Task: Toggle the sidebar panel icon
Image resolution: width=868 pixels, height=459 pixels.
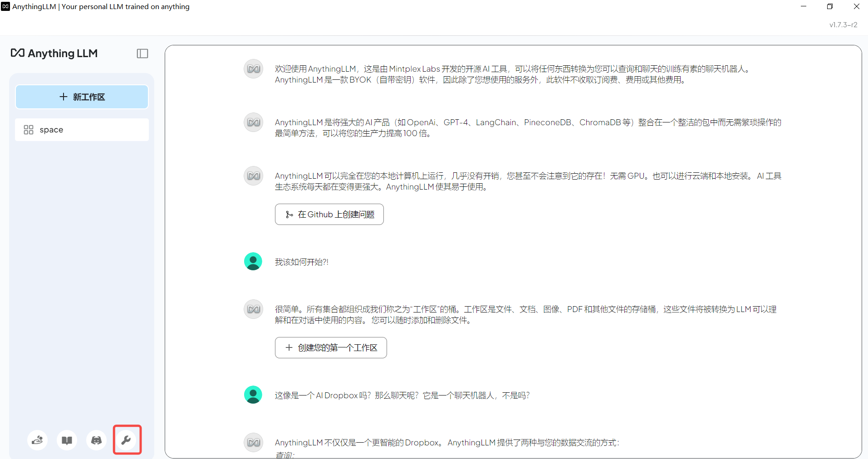Action: point(142,54)
